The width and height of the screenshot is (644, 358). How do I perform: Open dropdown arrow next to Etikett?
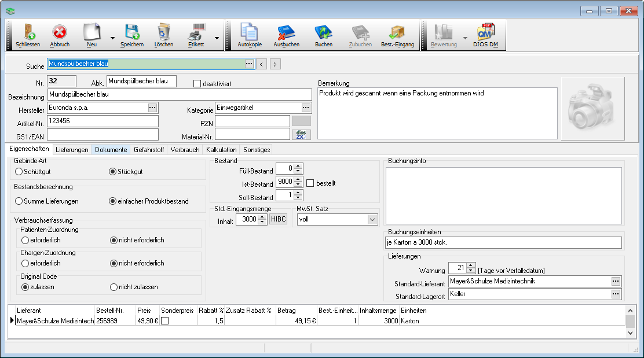tap(217, 38)
